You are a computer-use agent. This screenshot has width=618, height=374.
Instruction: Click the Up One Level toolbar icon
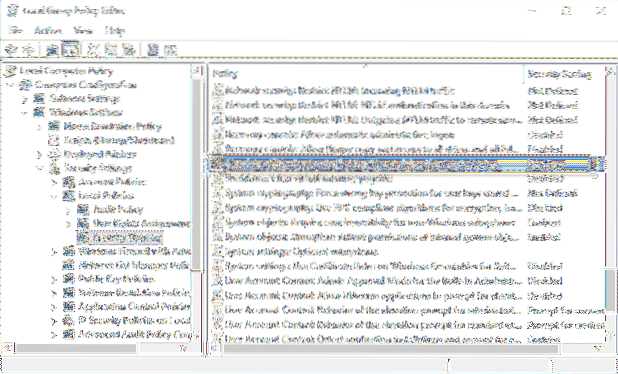tap(52, 50)
